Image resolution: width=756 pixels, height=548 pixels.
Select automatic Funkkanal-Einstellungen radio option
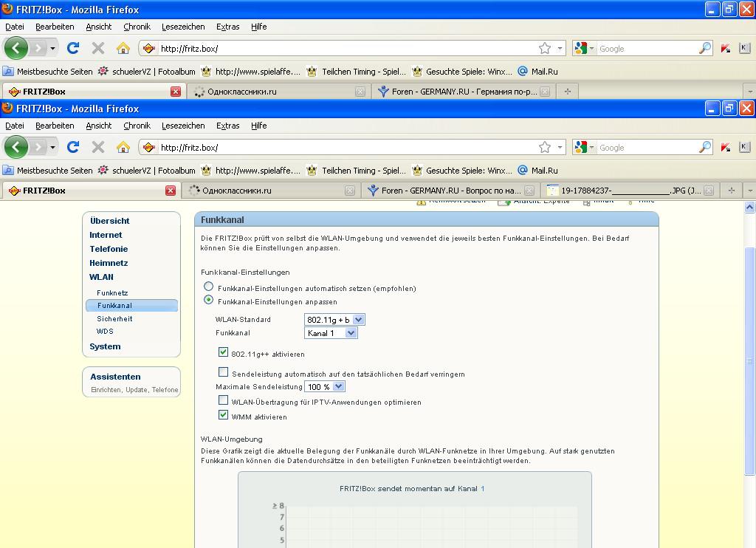pyautogui.click(x=208, y=287)
